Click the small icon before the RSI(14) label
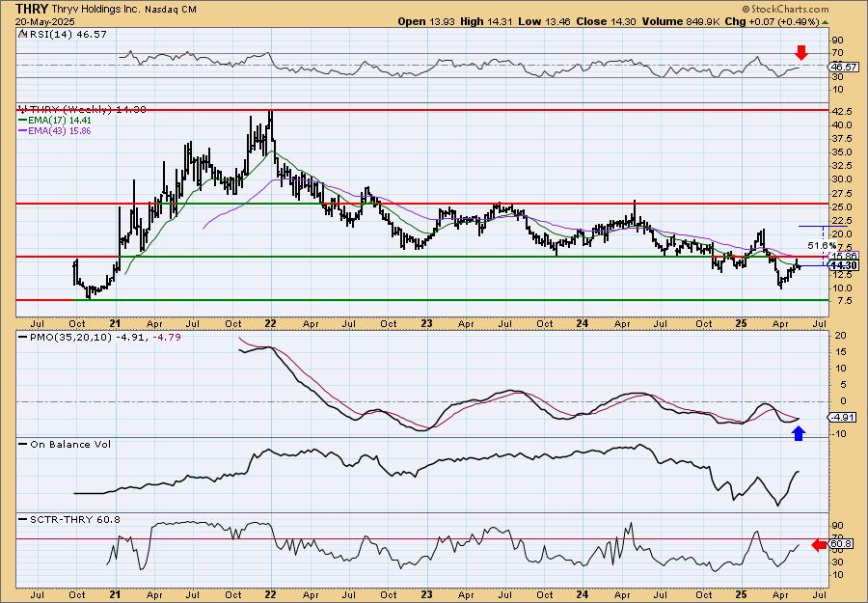Screen dimensions: 868x603 pyautogui.click(x=21, y=34)
